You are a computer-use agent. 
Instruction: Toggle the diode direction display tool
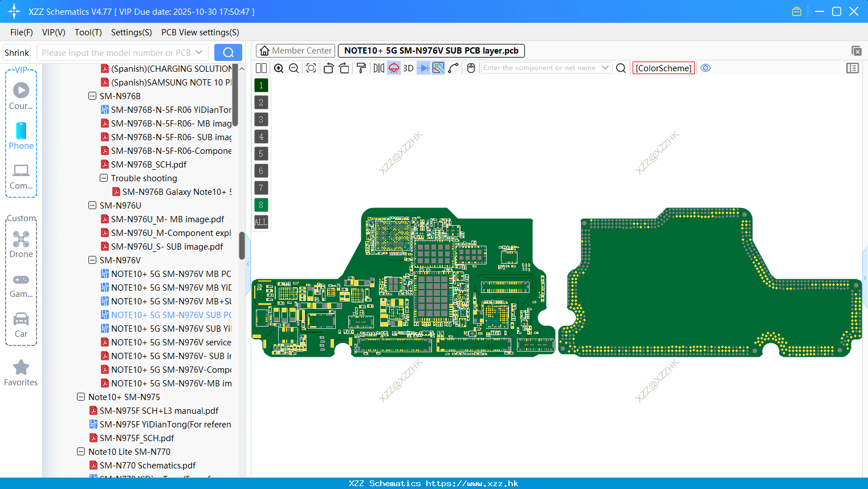pyautogui.click(x=423, y=68)
